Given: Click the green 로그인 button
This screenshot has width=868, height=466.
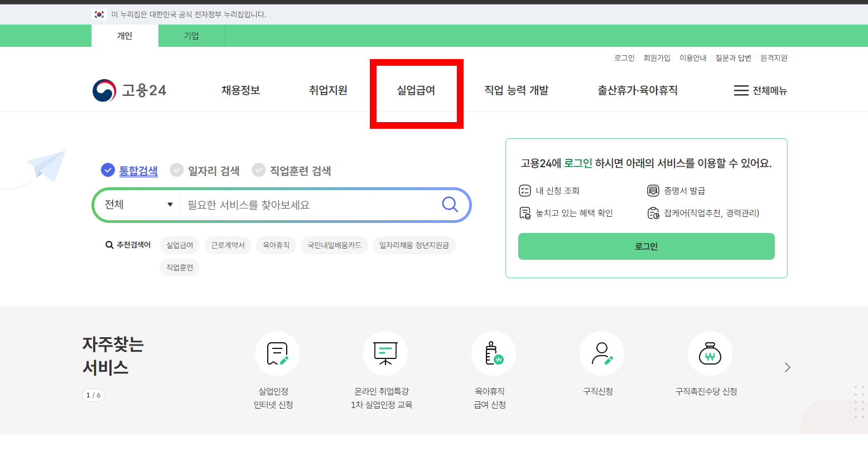Looking at the screenshot, I should coord(646,246).
